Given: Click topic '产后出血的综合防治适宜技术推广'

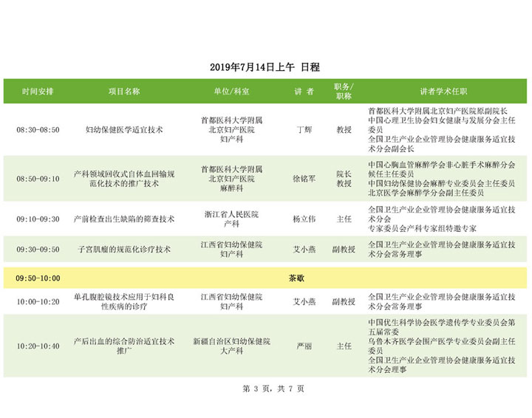Looking at the screenshot, I should (124, 346).
